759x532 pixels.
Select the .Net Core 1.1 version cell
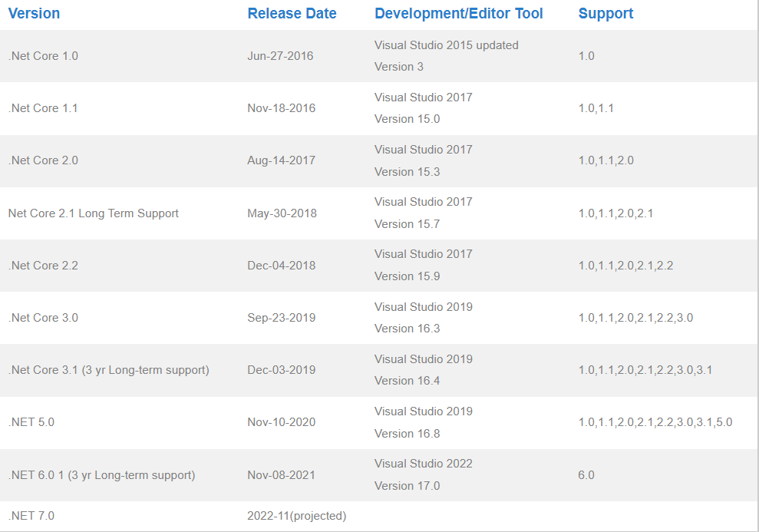[x=43, y=108]
